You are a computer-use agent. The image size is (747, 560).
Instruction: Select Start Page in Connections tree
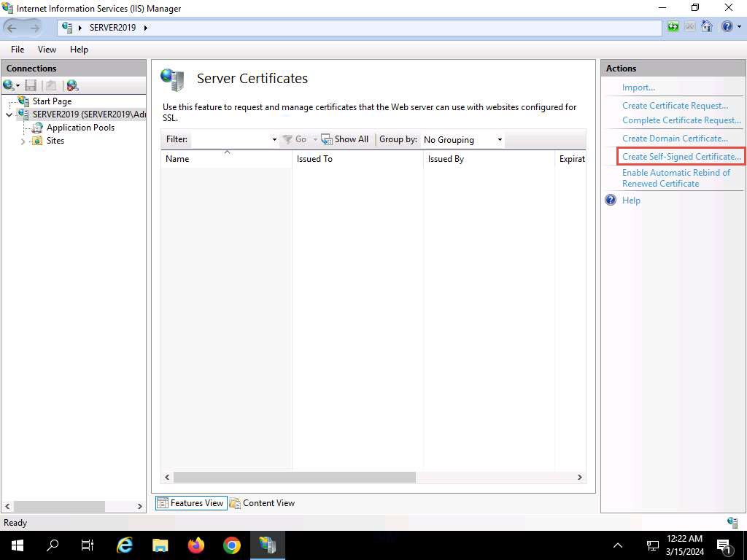click(x=52, y=101)
